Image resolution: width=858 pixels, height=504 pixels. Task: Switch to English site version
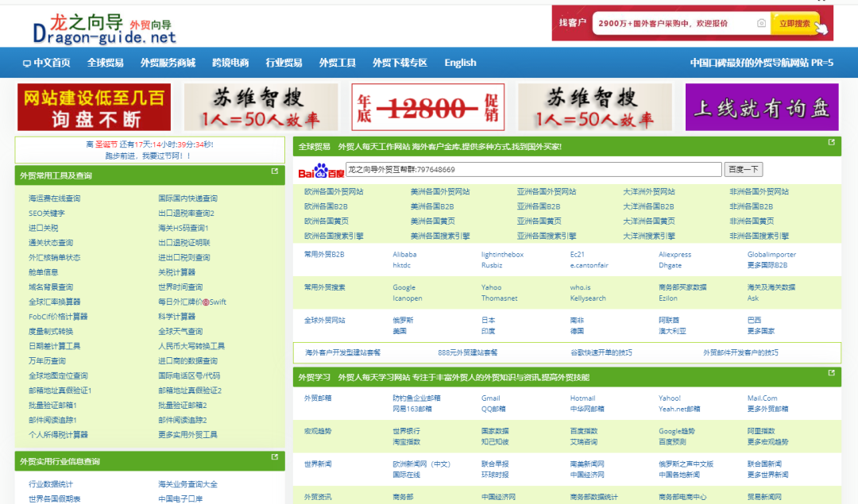460,63
